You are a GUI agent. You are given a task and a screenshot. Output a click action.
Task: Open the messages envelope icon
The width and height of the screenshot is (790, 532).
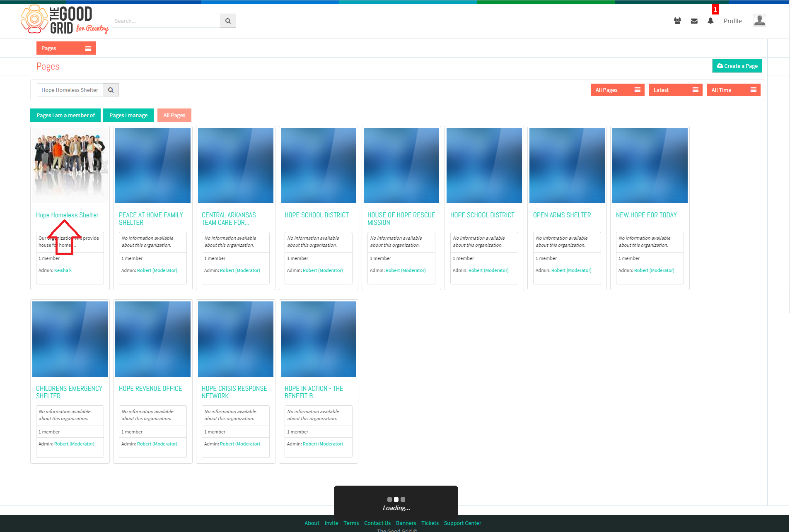pos(694,21)
